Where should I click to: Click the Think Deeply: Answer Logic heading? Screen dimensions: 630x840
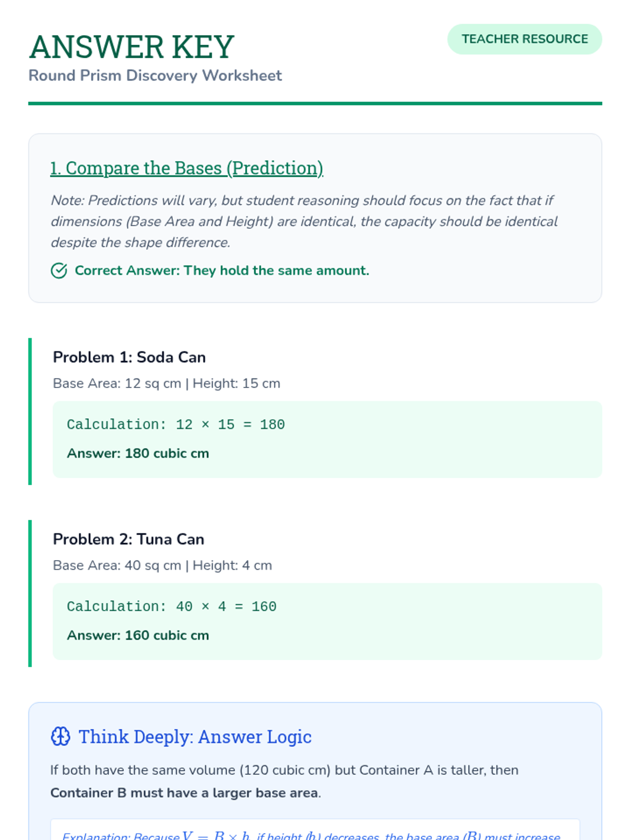(x=195, y=737)
